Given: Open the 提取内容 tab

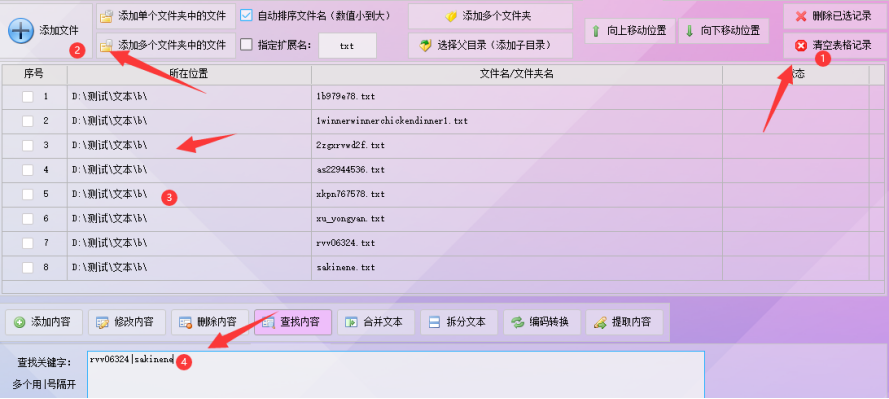Looking at the screenshot, I should coord(624,322).
